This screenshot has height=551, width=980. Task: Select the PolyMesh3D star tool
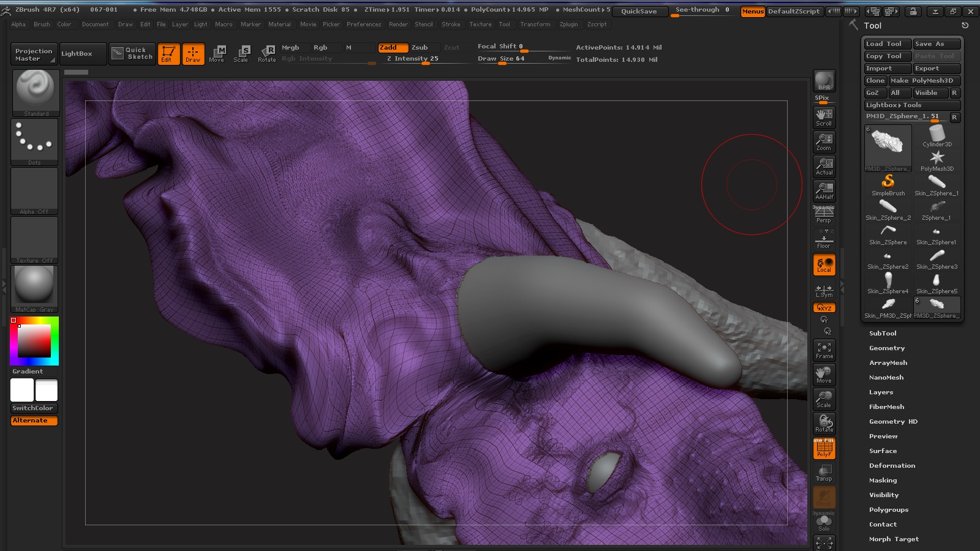click(937, 160)
